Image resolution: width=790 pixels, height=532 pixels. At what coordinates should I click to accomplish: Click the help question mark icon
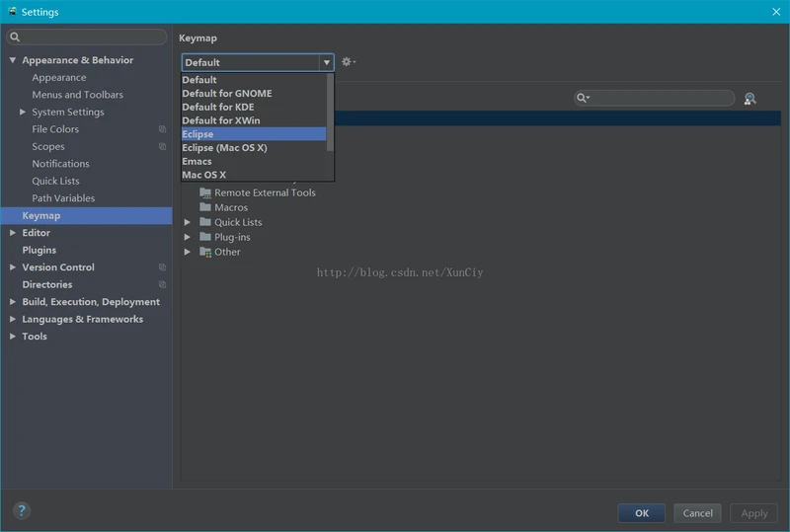point(22,510)
